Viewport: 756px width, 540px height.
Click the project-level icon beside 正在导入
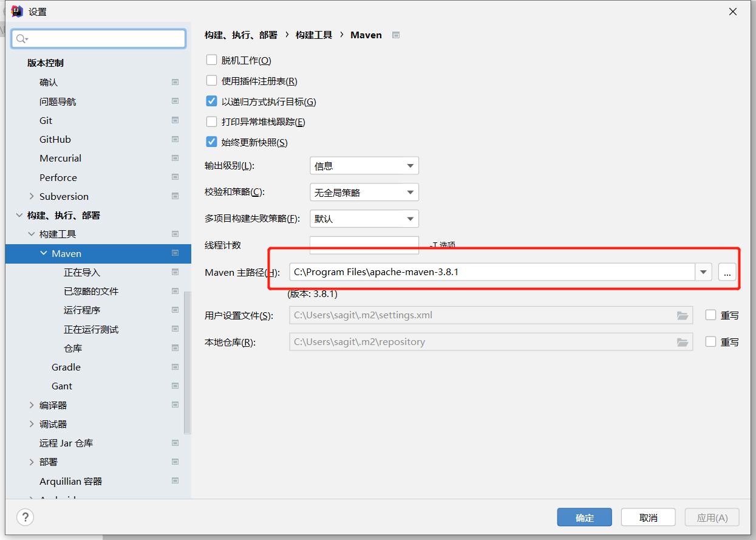tap(175, 272)
